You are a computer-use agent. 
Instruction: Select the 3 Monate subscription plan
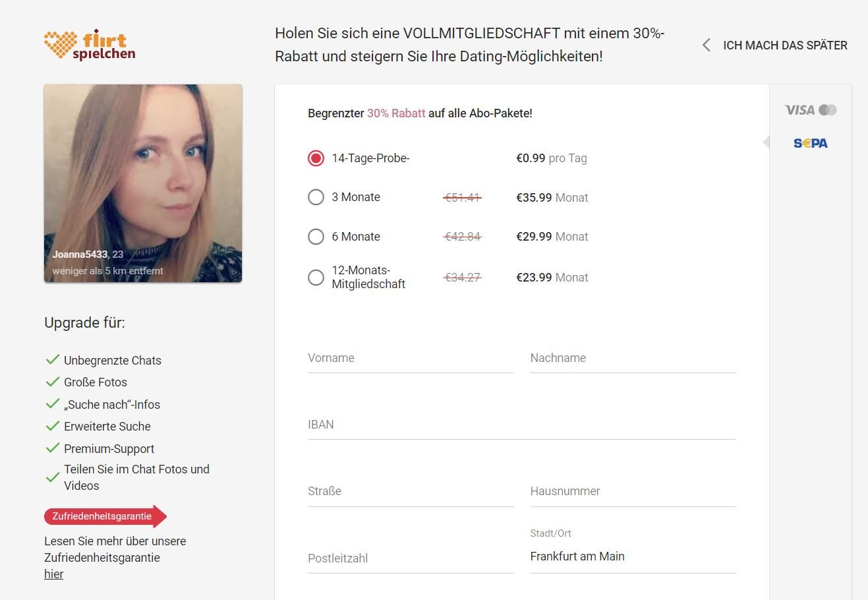[x=316, y=197]
